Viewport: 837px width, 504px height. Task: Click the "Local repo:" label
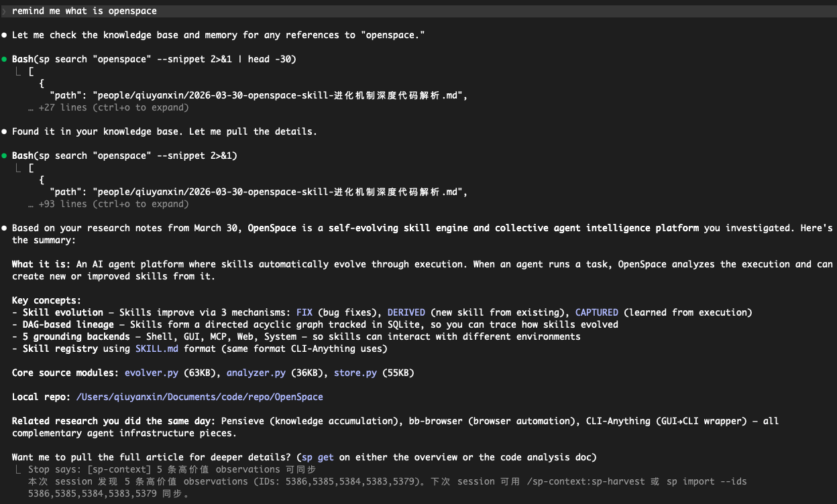(42, 397)
